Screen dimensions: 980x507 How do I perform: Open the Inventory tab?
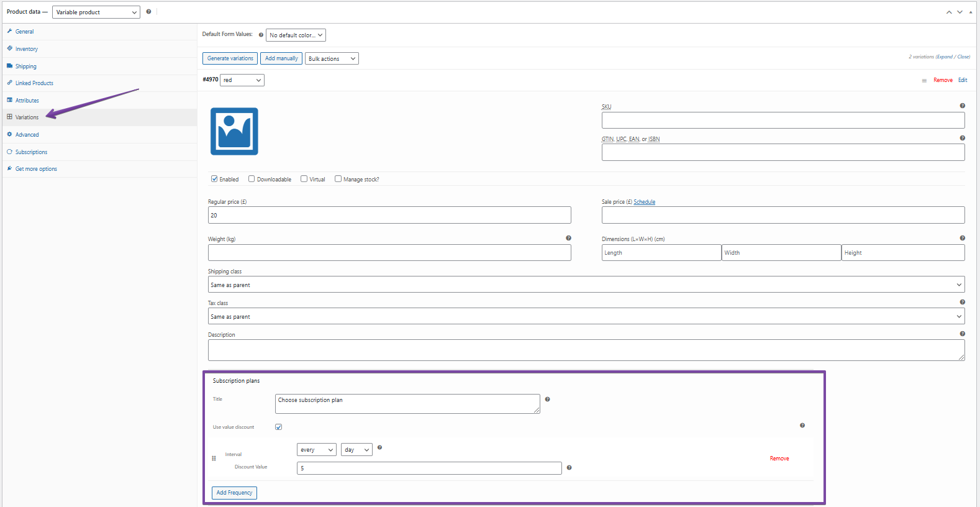point(27,49)
